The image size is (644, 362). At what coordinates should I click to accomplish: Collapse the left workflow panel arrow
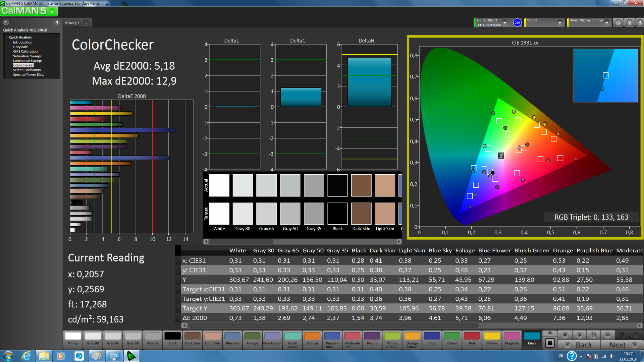tap(57, 22)
